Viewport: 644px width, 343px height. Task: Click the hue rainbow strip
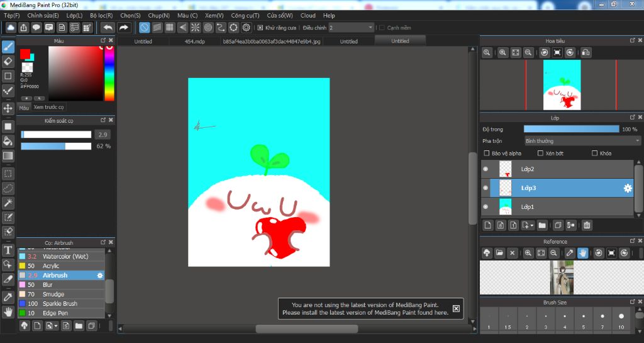(109, 73)
